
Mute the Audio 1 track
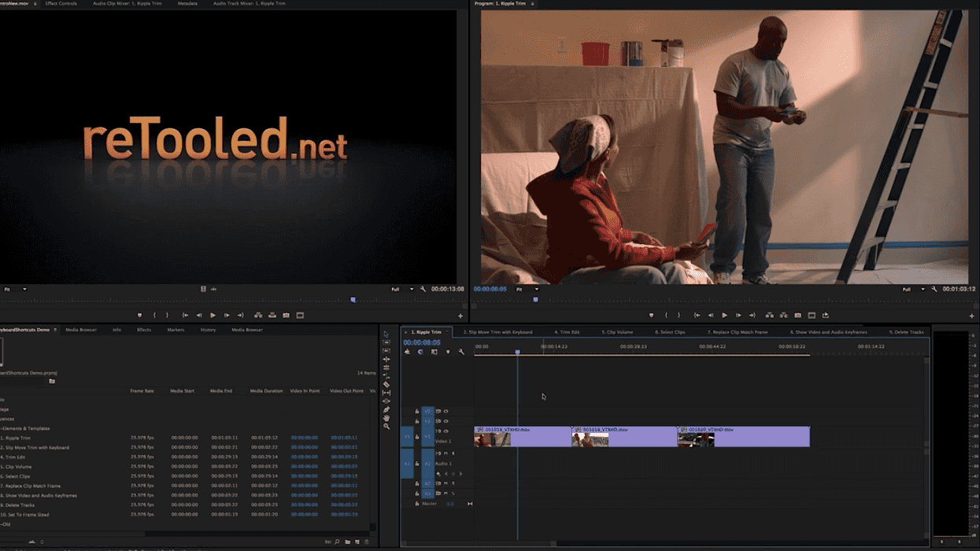click(x=446, y=454)
